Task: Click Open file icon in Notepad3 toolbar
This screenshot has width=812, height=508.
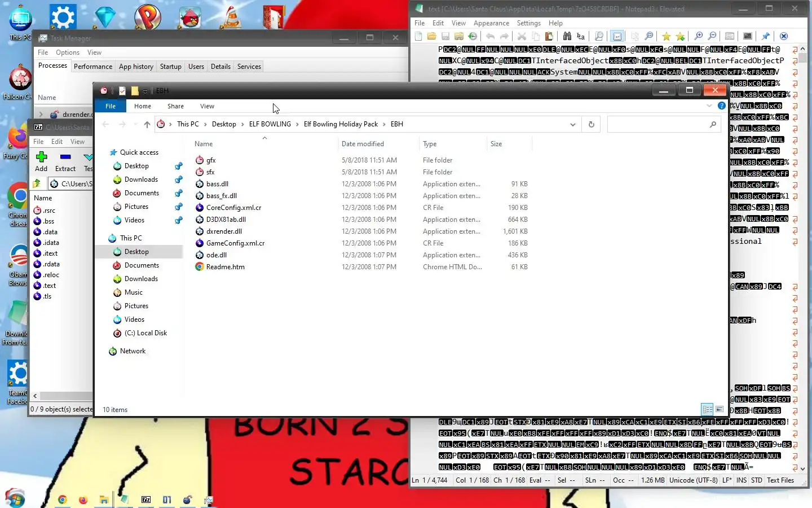Action: tap(431, 36)
